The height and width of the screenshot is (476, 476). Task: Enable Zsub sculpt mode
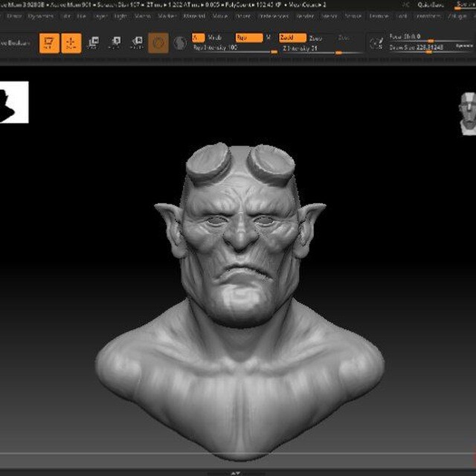pos(315,38)
